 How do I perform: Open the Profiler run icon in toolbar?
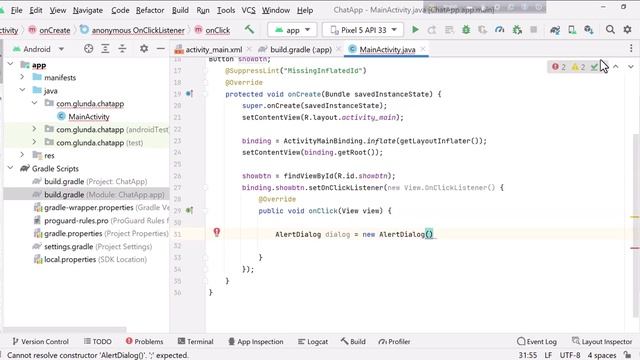tap(500, 30)
